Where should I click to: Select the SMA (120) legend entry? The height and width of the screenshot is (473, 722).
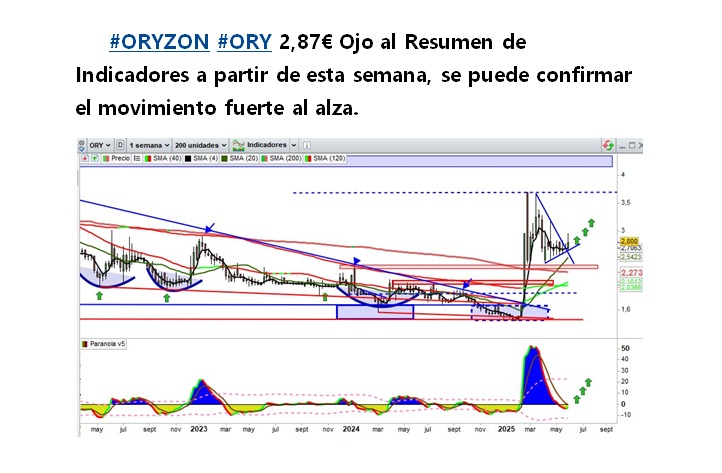click(x=325, y=158)
